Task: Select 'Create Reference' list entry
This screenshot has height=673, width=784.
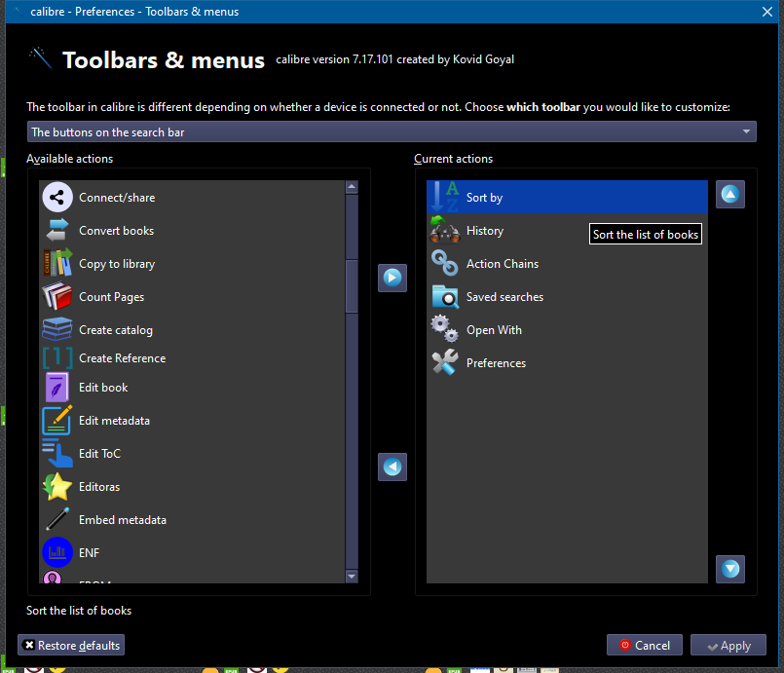Action: tap(192, 358)
